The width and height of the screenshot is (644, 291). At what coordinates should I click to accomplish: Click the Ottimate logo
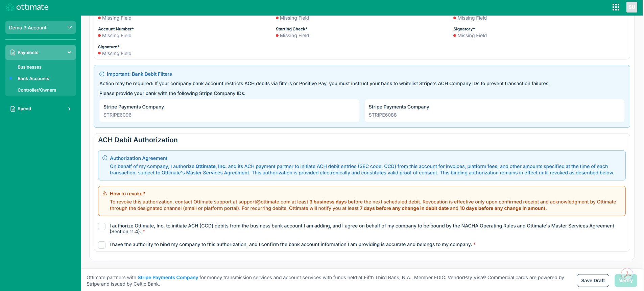click(27, 7)
